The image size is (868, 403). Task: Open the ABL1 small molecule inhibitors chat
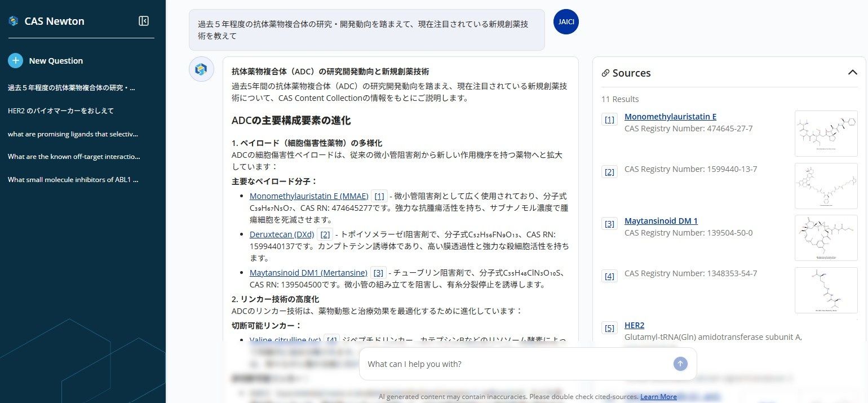pyautogui.click(x=73, y=179)
